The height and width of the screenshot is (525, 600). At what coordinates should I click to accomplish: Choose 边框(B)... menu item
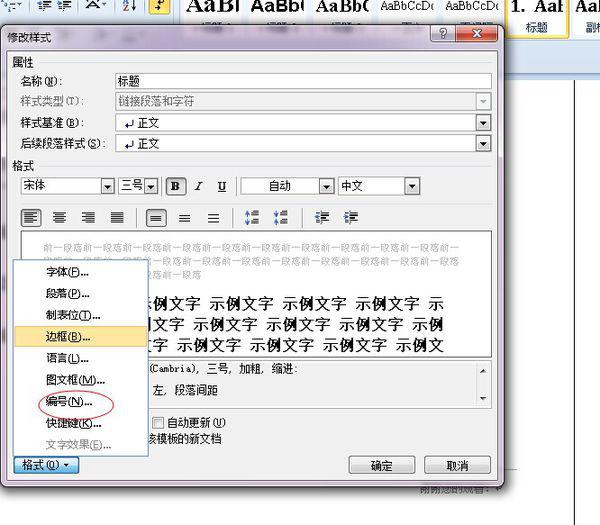point(81,337)
